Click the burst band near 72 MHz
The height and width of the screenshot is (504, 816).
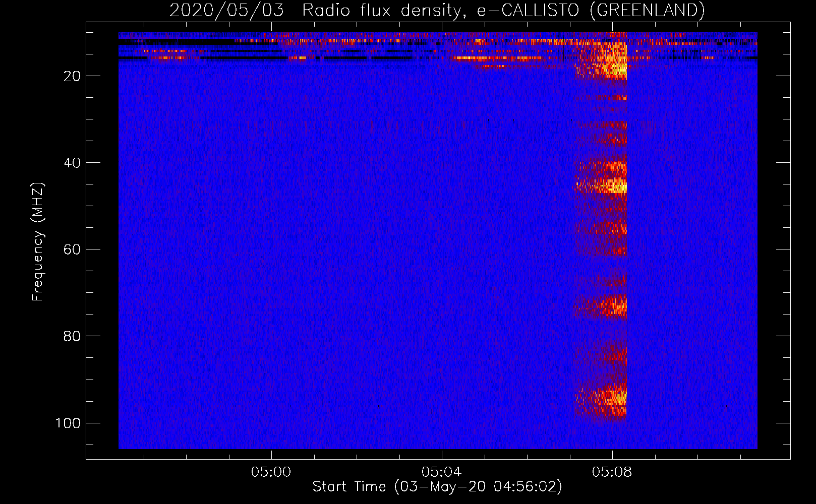600,305
